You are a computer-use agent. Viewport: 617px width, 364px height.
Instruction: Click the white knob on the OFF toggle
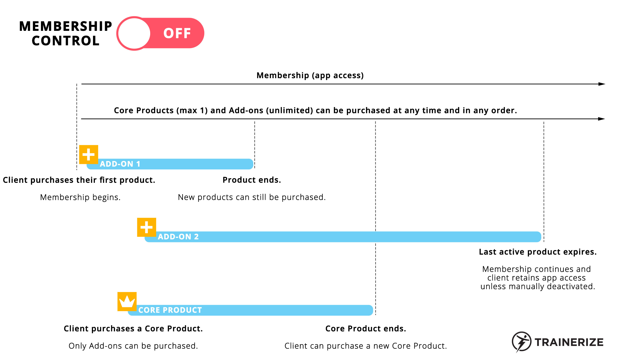click(x=134, y=33)
